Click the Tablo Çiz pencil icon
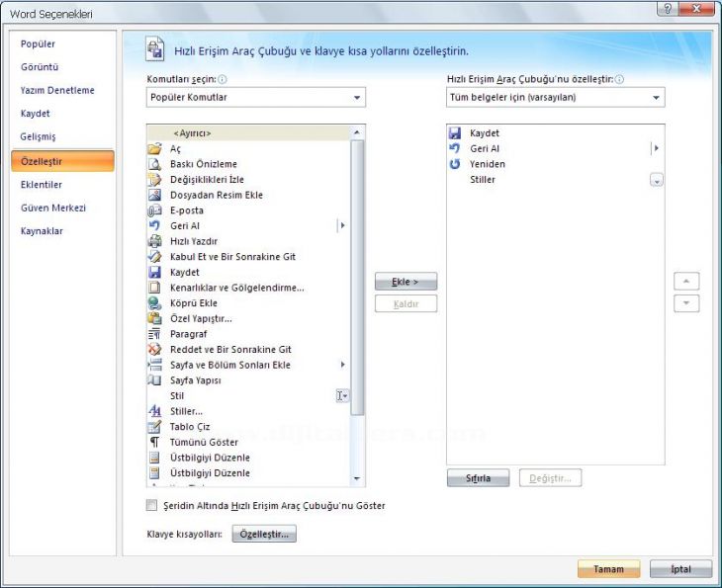Image resolution: width=722 pixels, height=588 pixels. 154,427
